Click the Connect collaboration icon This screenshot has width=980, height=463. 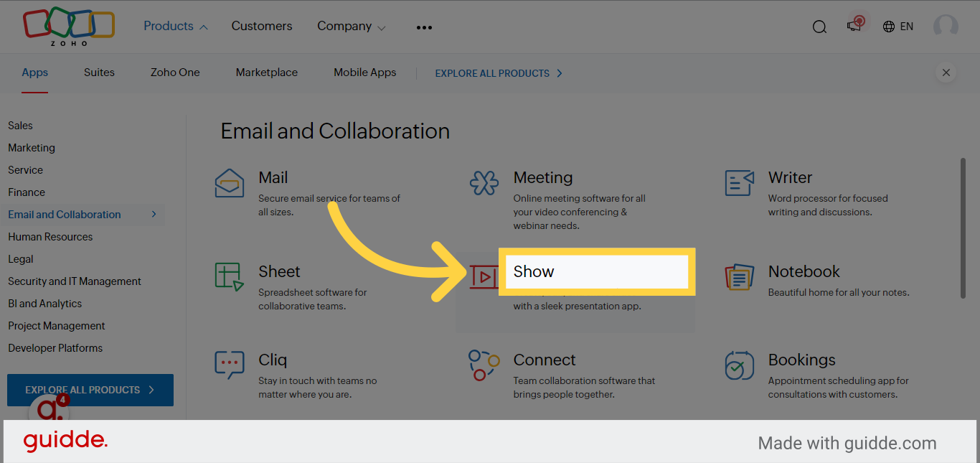[484, 365]
